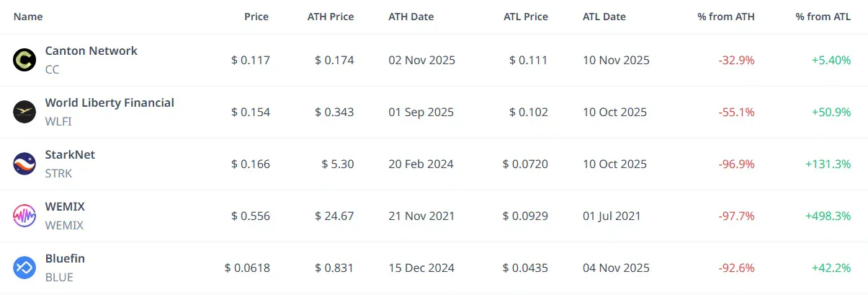Image resolution: width=868 pixels, height=295 pixels.
Task: Click the Bluefin coin logo
Action: point(24,268)
